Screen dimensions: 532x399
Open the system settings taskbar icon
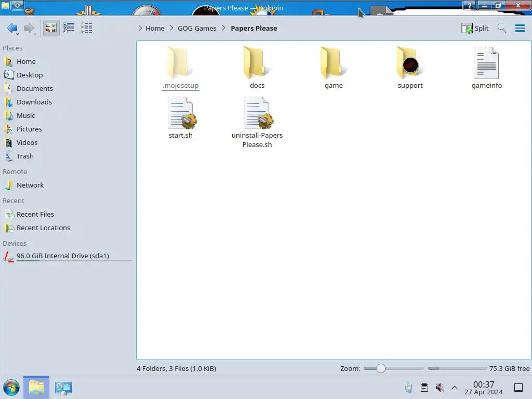(x=63, y=388)
